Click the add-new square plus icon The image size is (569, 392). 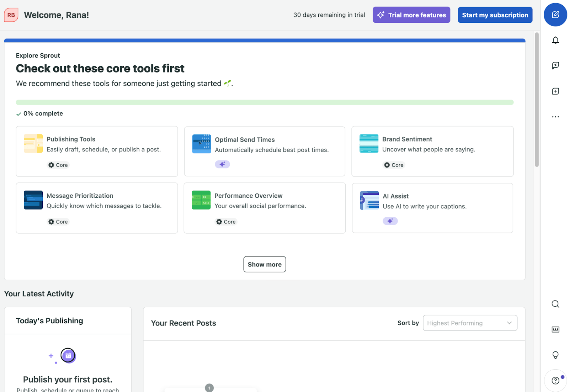555,91
